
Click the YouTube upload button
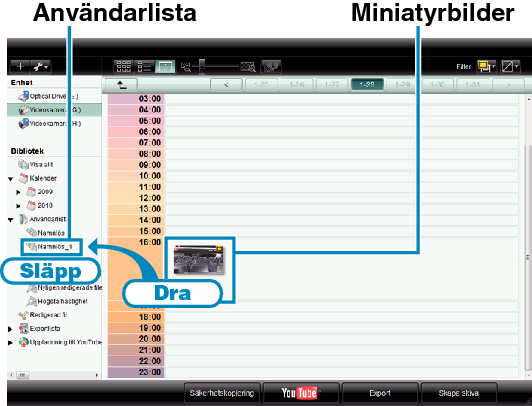tap(301, 393)
